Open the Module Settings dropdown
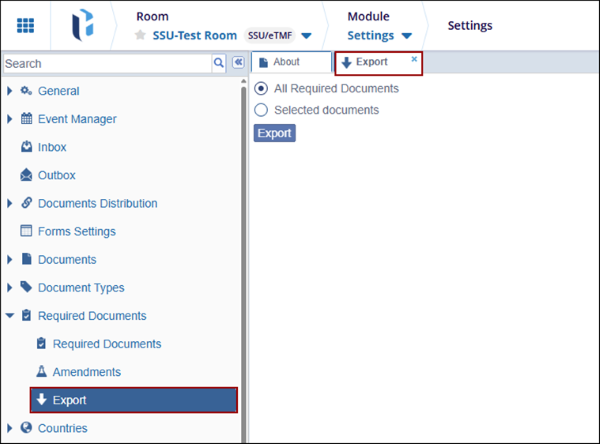600x444 pixels. 406,36
